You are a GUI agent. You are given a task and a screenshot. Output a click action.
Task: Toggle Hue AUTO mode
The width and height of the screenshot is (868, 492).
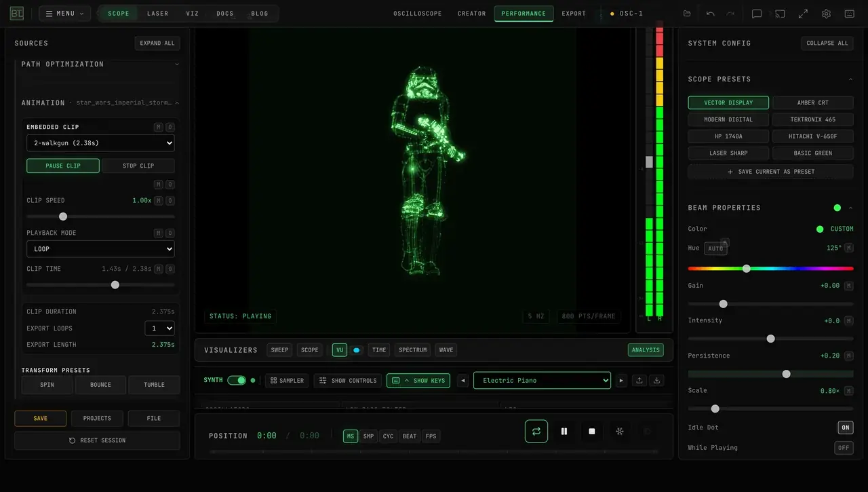pyautogui.click(x=715, y=248)
